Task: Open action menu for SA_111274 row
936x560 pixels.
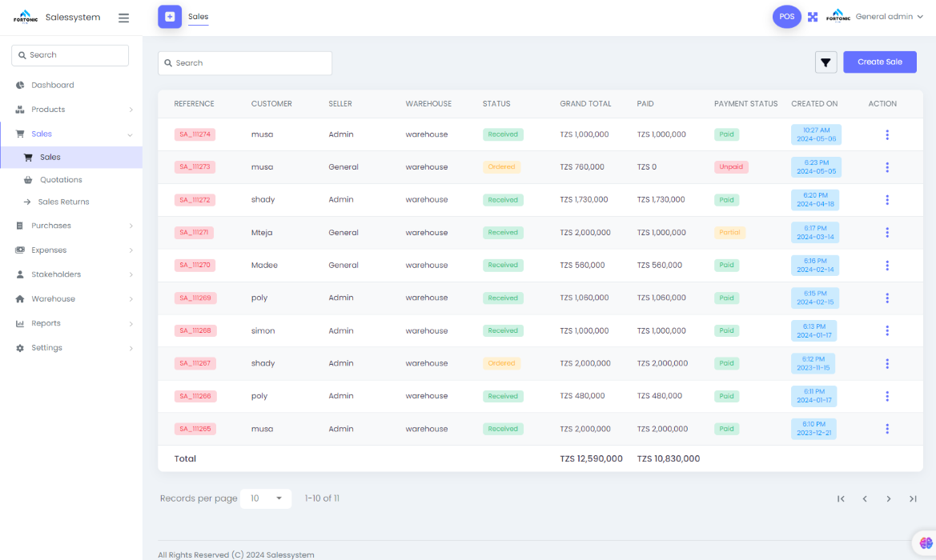Action: [887, 134]
